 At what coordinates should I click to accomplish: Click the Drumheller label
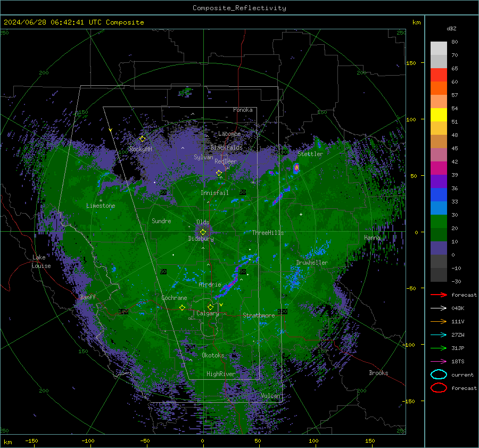(312, 263)
